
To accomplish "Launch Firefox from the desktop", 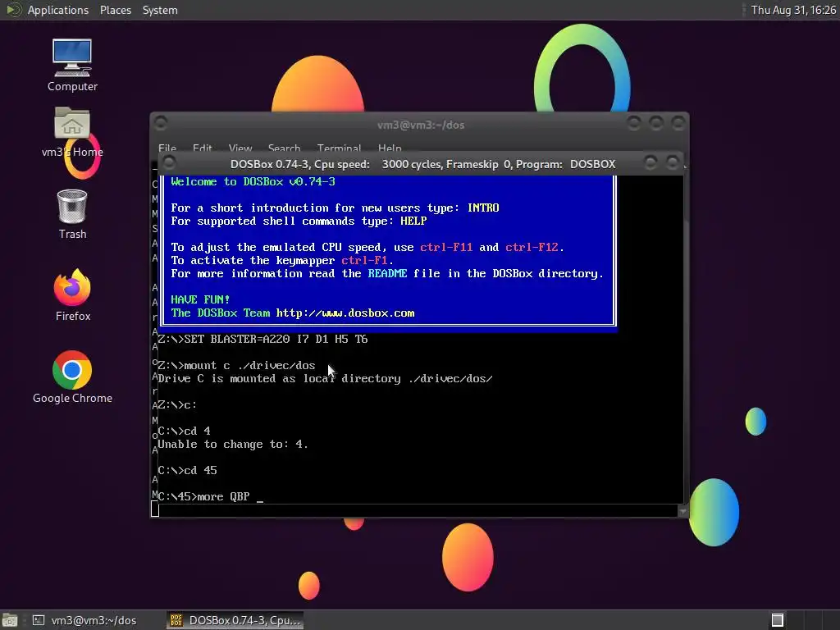I will point(72,295).
